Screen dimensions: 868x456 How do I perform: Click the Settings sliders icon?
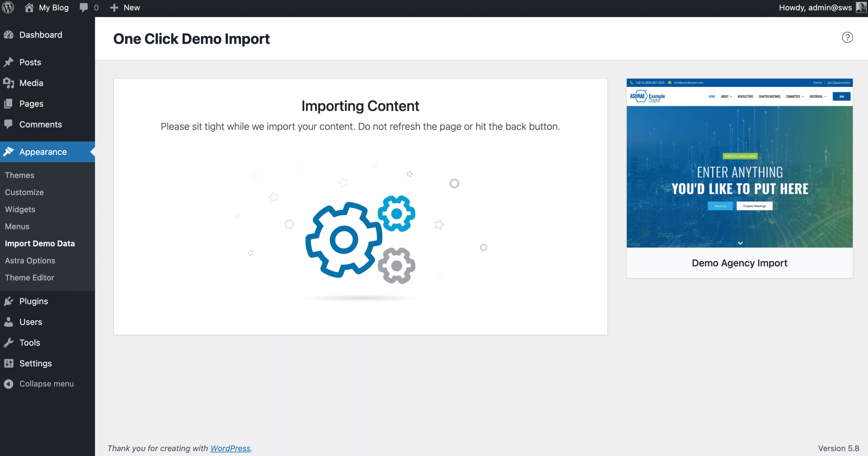click(9, 363)
